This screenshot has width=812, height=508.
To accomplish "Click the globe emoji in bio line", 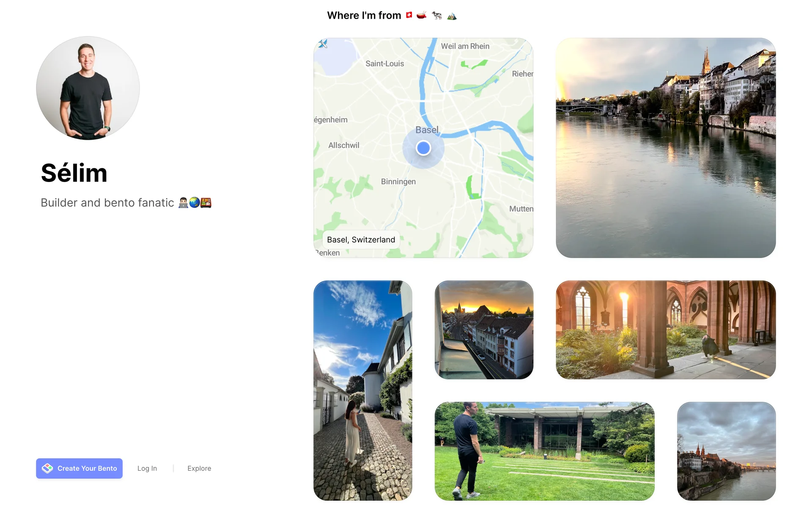I will click(x=195, y=203).
